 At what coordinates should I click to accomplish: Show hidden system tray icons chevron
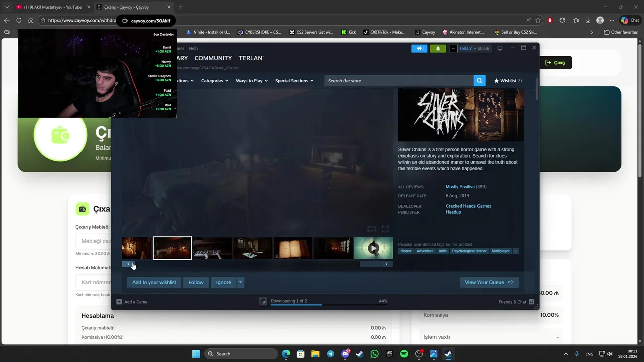click(x=566, y=354)
